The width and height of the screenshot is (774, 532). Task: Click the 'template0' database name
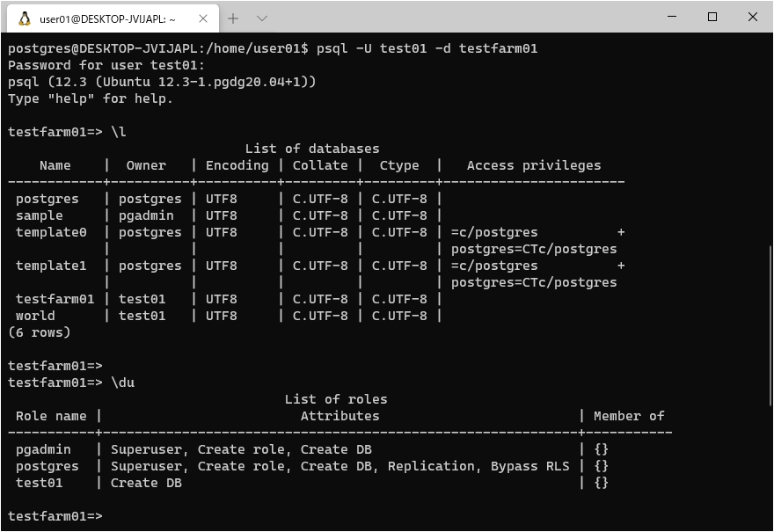click(x=51, y=232)
